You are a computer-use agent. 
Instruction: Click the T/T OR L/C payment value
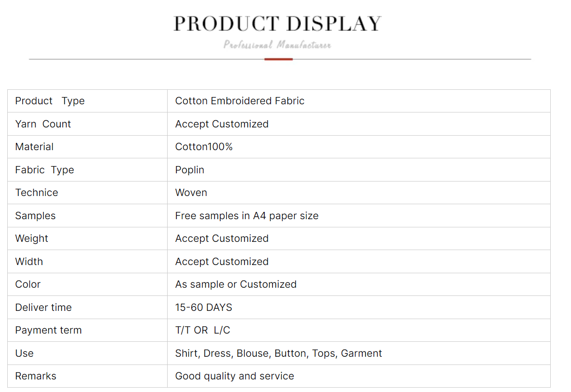coord(202,330)
